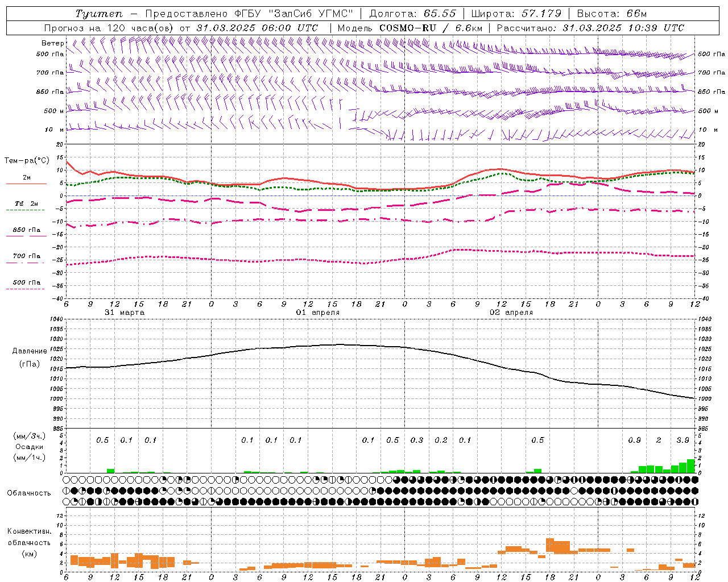
Task: Click the Конвективн. label of convective panel
Action: pos(30,531)
